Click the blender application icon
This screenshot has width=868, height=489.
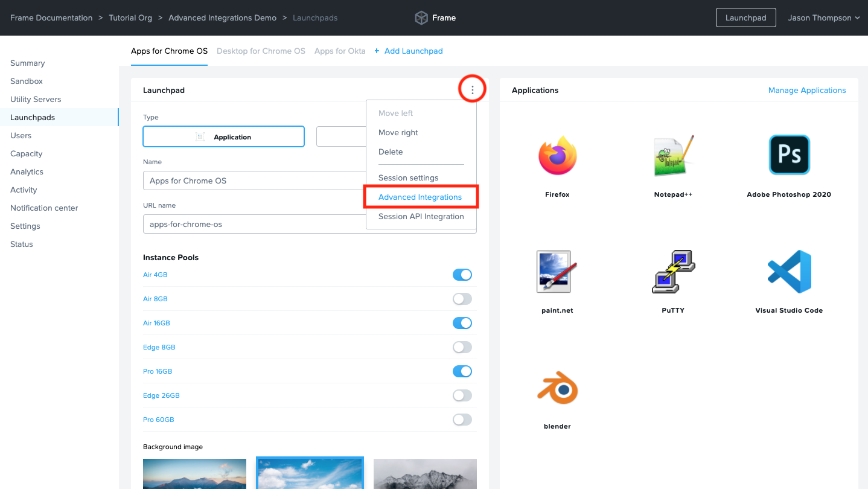[x=557, y=388]
